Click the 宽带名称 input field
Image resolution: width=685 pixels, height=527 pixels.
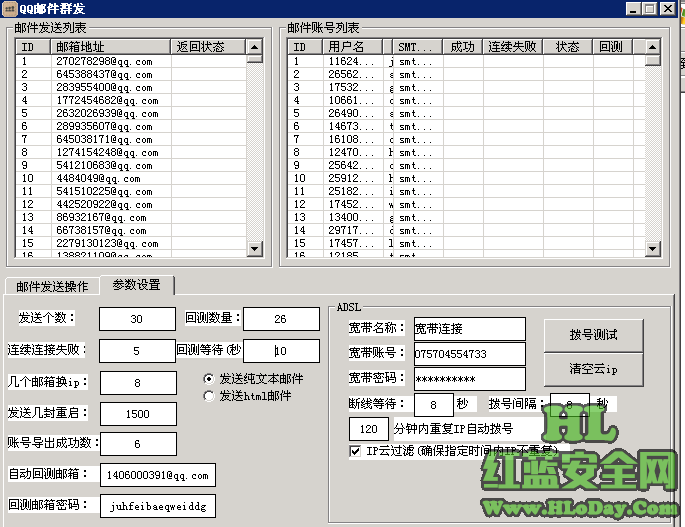click(x=470, y=329)
